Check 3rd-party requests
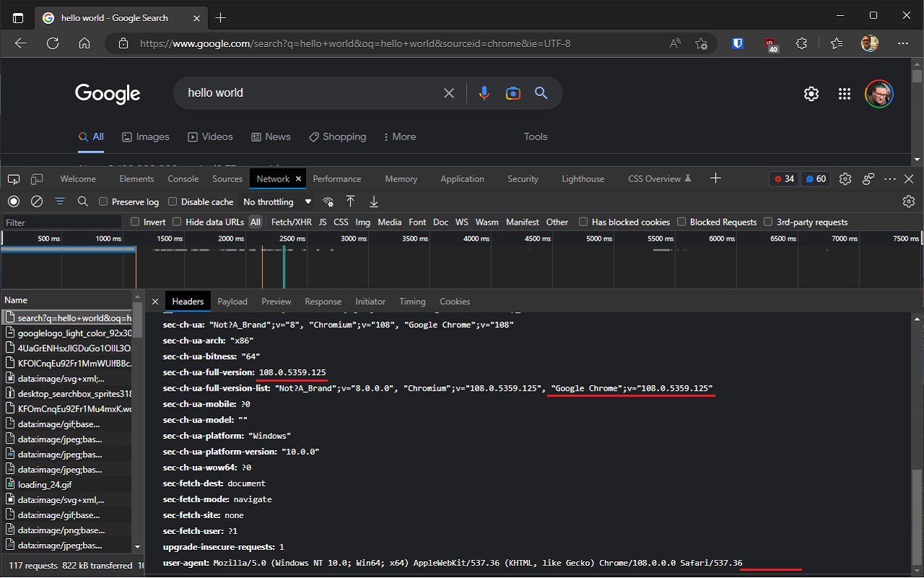 [768, 222]
